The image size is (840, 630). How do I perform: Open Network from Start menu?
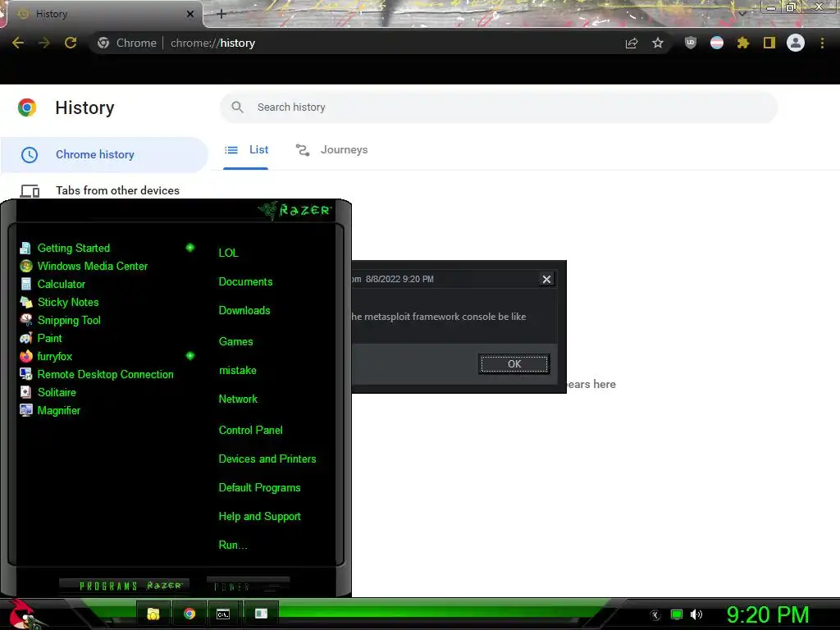click(238, 399)
